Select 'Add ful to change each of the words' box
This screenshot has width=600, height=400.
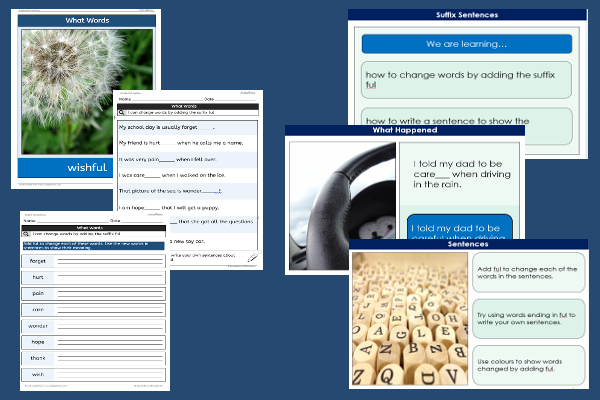coord(528,273)
